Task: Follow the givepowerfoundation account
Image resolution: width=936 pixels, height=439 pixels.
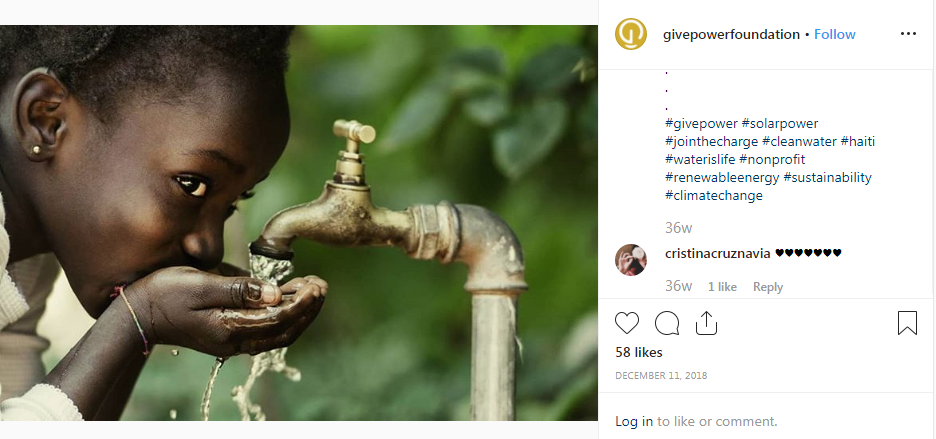Action: point(835,34)
